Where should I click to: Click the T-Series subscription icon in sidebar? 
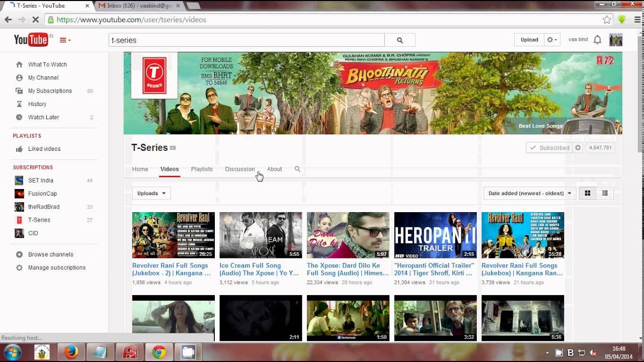click(19, 220)
